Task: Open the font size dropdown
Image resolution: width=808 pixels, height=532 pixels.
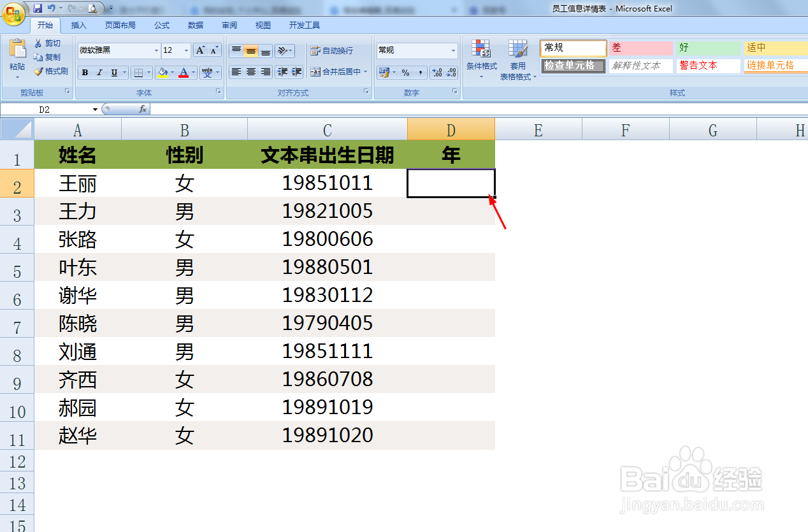Action: pyautogui.click(x=187, y=50)
